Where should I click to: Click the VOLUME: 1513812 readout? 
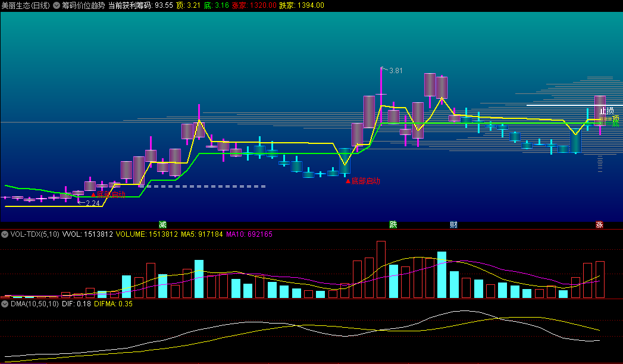[x=146, y=234]
